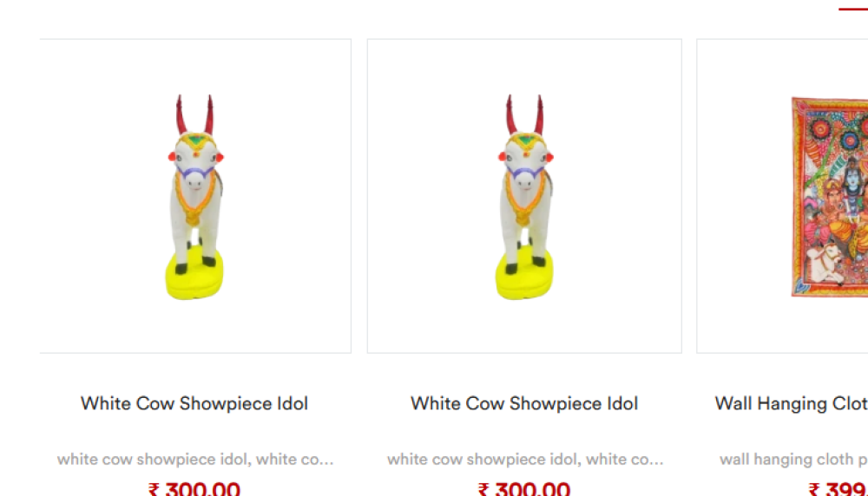Open the first White Cow Showpiece Idol image
The width and height of the screenshot is (868, 496).
[x=194, y=196]
